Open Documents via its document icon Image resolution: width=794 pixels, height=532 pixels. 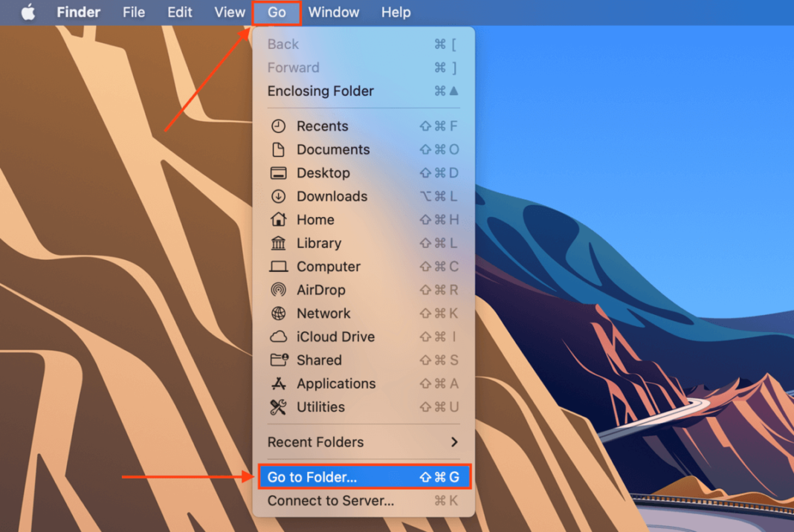point(279,149)
